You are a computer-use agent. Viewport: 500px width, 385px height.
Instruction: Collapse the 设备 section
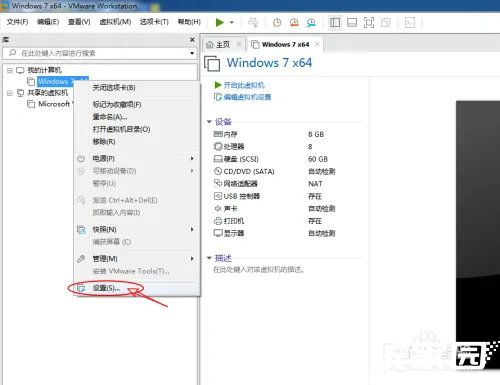click(209, 122)
